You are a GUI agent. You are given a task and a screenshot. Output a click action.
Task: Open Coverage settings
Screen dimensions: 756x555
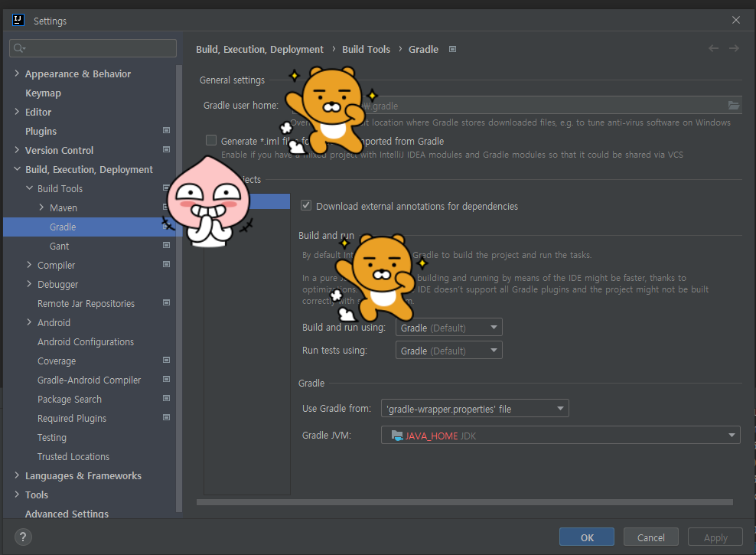57,361
